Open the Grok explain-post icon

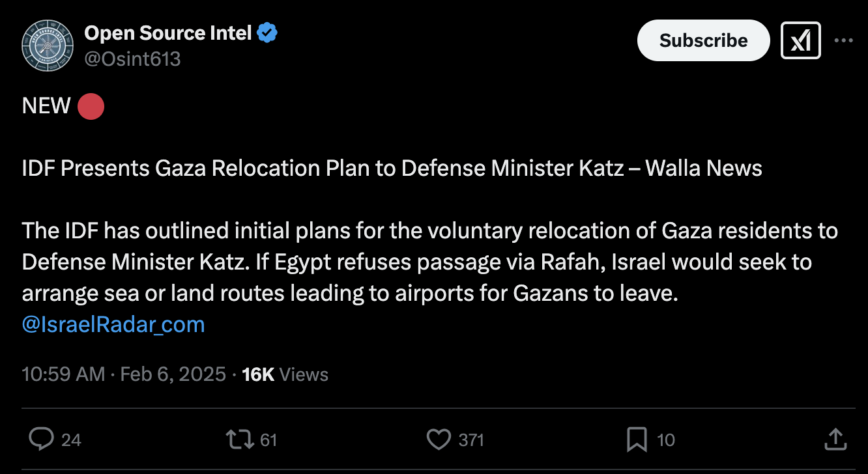pyautogui.click(x=800, y=40)
